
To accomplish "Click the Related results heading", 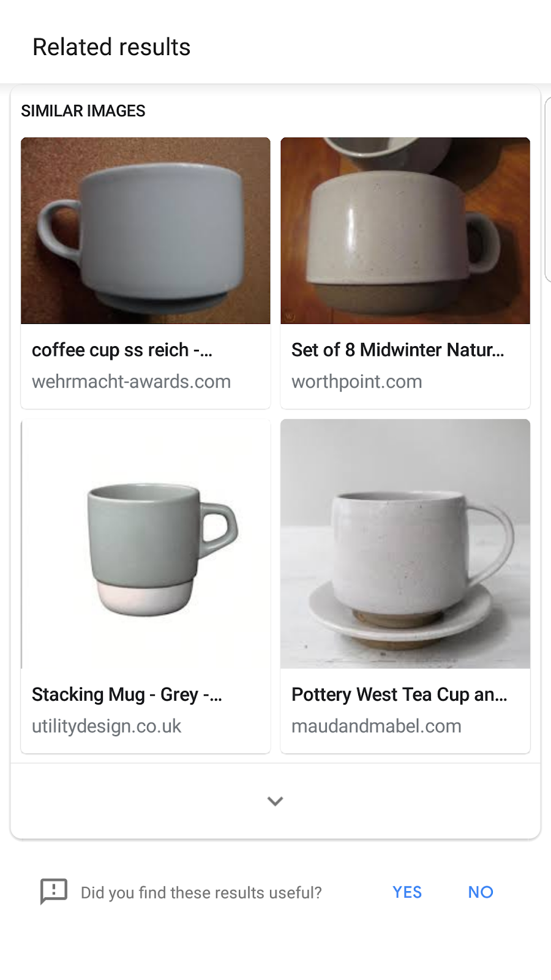I will point(111,47).
